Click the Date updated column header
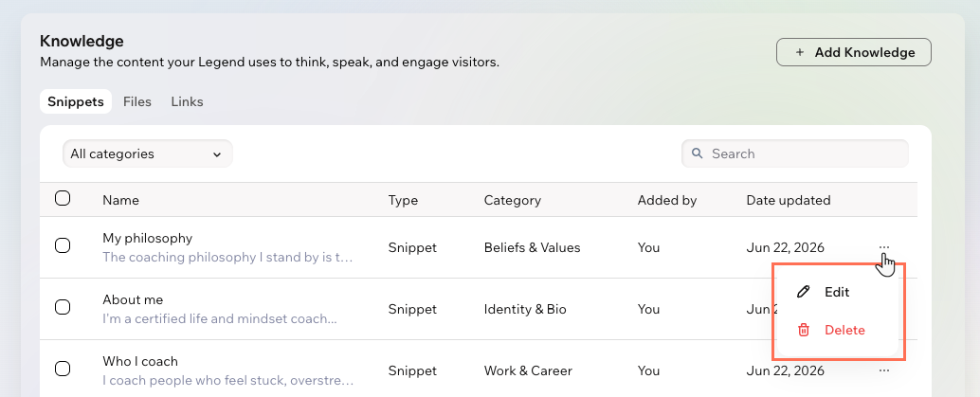The width and height of the screenshot is (980, 397). pos(789,200)
